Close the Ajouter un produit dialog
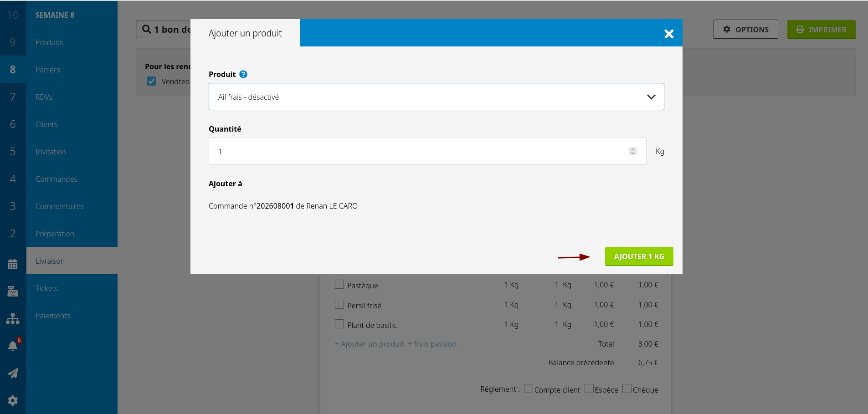868x414 pixels. (x=669, y=34)
